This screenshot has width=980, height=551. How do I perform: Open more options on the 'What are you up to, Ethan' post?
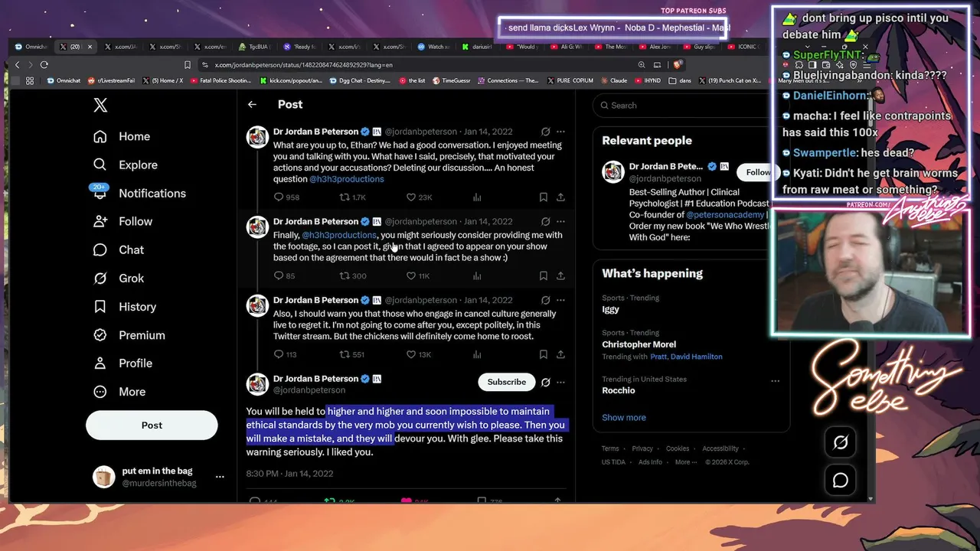coord(560,132)
